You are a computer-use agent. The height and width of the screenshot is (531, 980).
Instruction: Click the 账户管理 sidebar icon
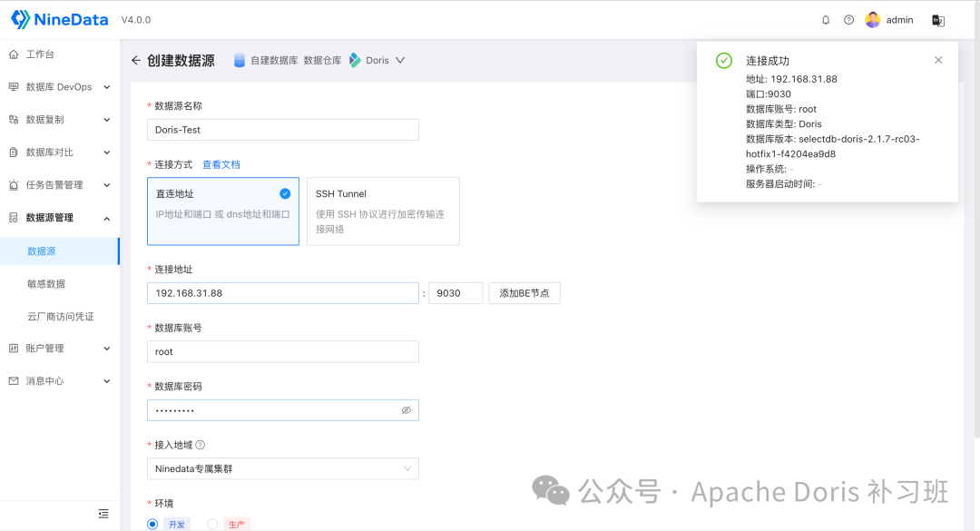tap(14, 349)
